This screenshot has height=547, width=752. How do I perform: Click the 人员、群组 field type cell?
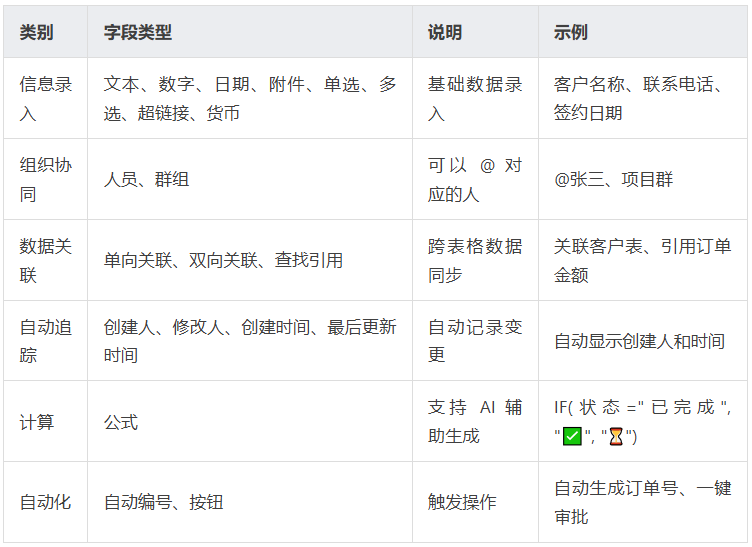point(250,179)
